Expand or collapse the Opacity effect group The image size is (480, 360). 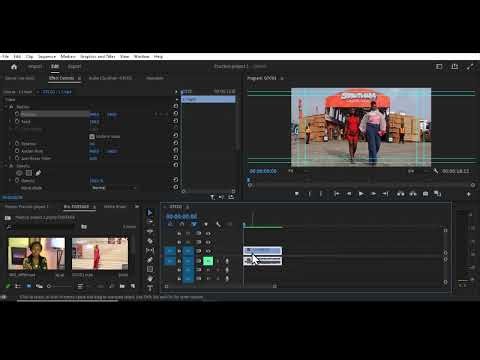[x=6, y=166]
